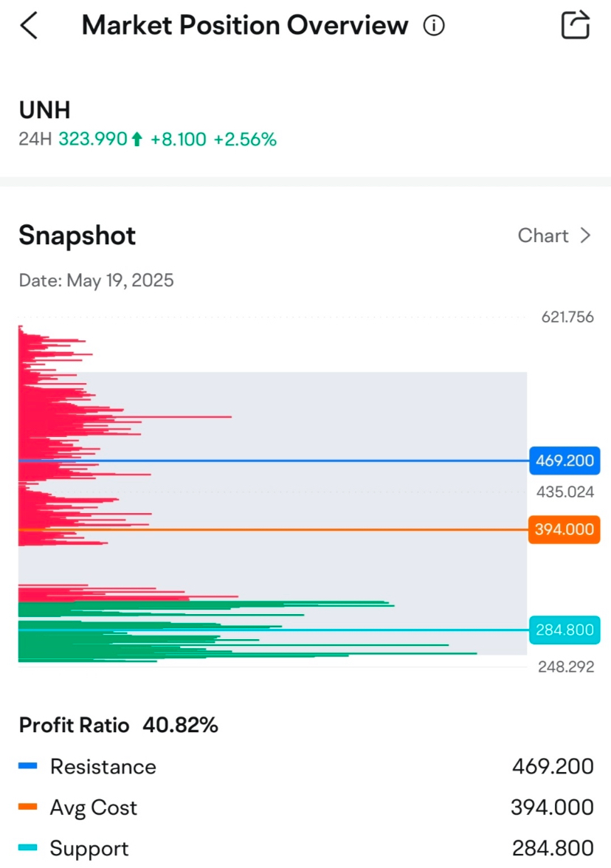Image resolution: width=611 pixels, height=868 pixels.
Task: Tap the UNH ticker symbol
Action: 45,109
